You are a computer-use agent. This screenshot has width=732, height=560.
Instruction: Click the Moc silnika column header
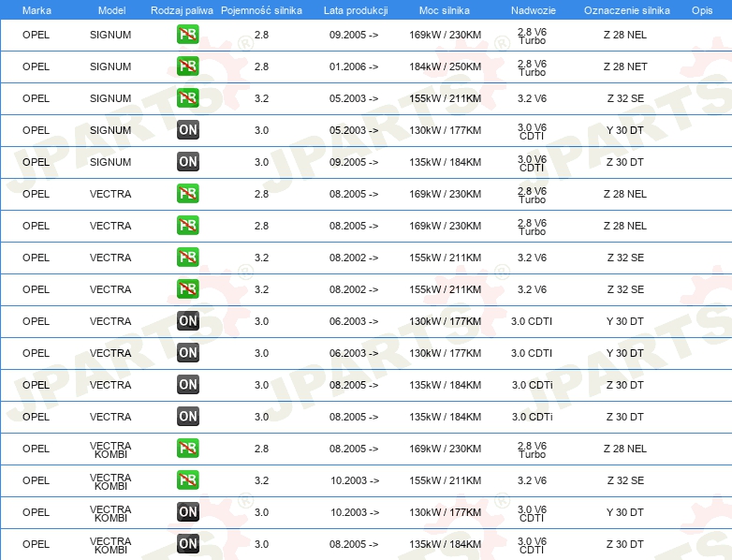[x=445, y=10]
